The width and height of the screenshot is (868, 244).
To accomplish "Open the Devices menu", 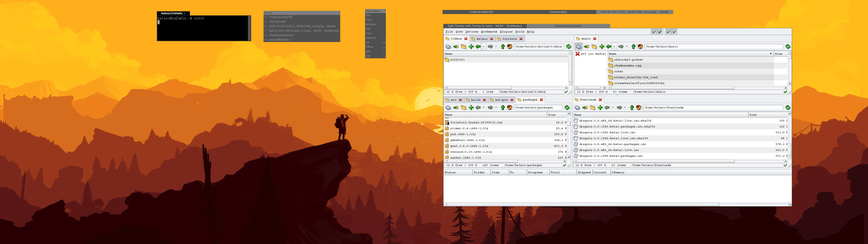I will point(472,32).
